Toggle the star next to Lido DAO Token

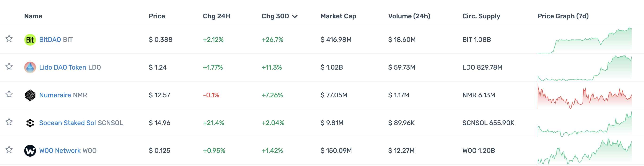click(9, 67)
